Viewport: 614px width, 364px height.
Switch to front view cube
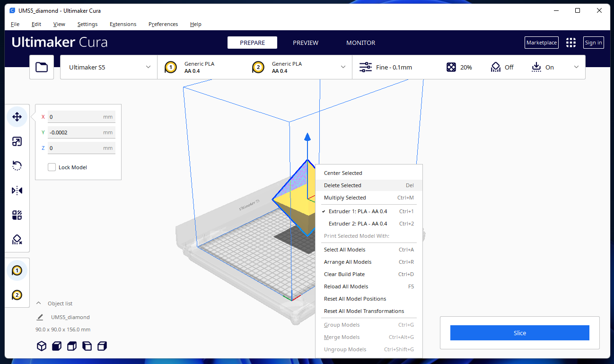point(56,346)
